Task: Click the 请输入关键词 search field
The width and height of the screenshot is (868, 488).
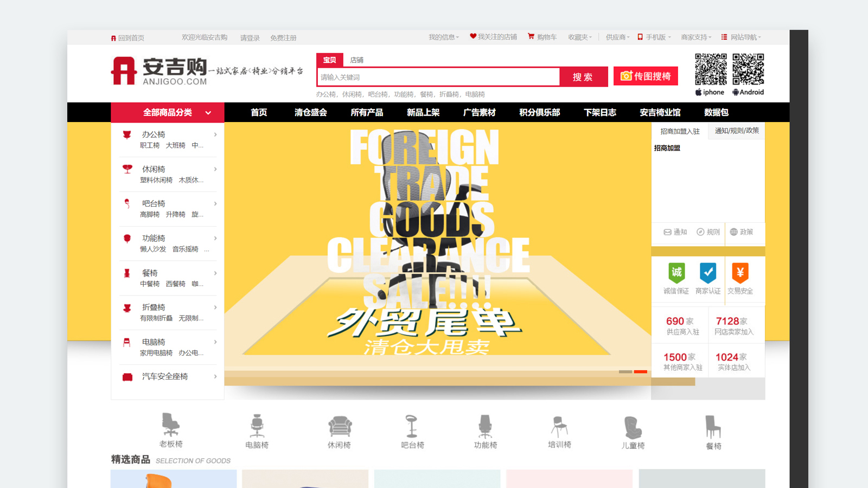Action: [438, 77]
